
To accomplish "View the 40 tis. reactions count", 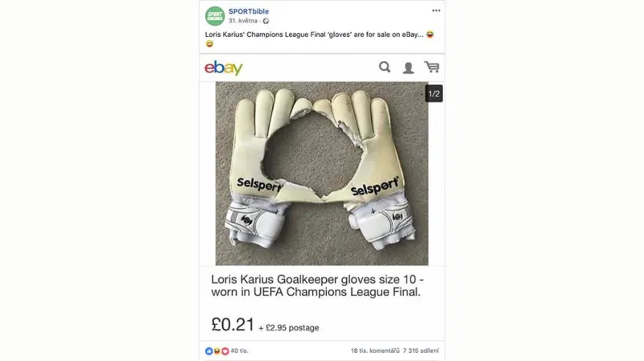I will 239,351.
